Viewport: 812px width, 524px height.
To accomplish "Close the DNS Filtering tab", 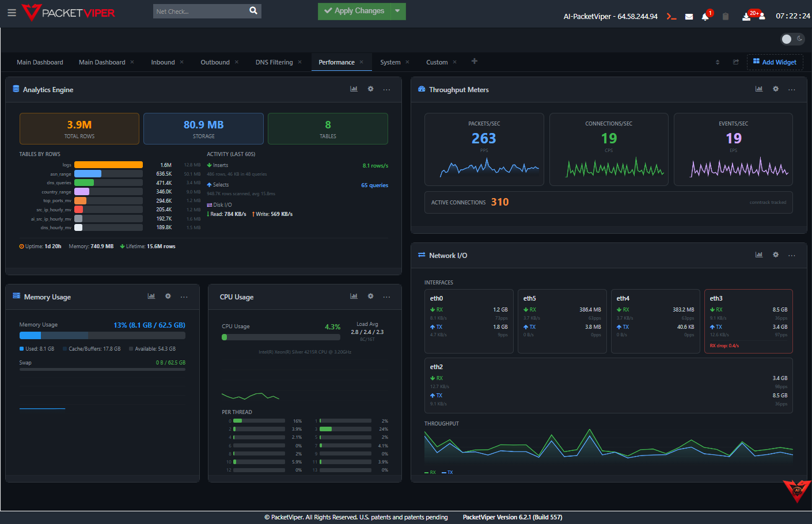I will [x=300, y=62].
